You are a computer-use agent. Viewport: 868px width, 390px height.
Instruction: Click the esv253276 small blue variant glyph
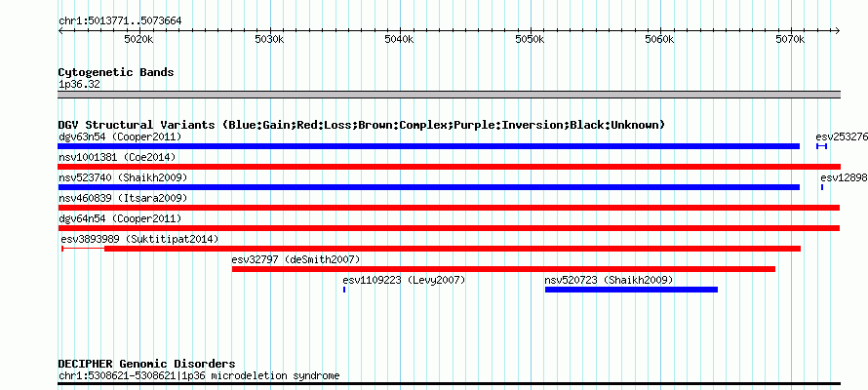(x=821, y=146)
